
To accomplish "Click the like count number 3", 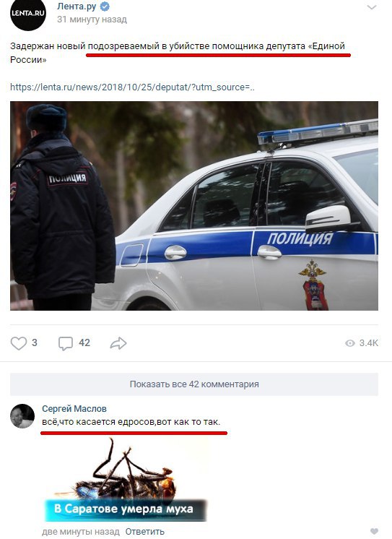I will [35, 342].
